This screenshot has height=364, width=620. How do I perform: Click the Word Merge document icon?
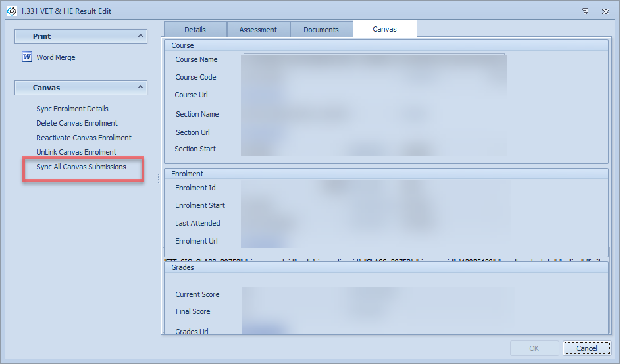[27, 57]
